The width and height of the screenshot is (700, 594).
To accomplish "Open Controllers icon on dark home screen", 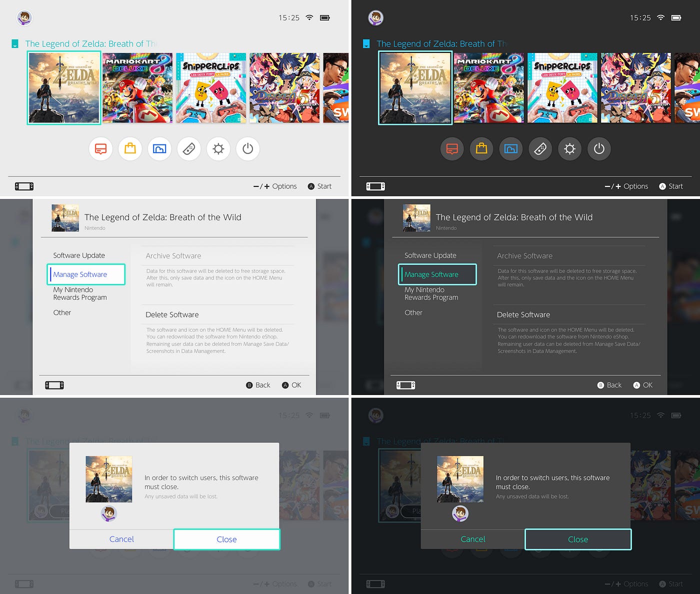I will point(540,149).
